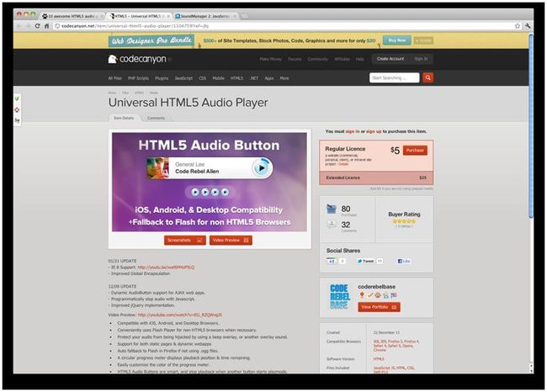547x392 pixels.
Task: Click the View Portfolio button
Action: coord(379,307)
